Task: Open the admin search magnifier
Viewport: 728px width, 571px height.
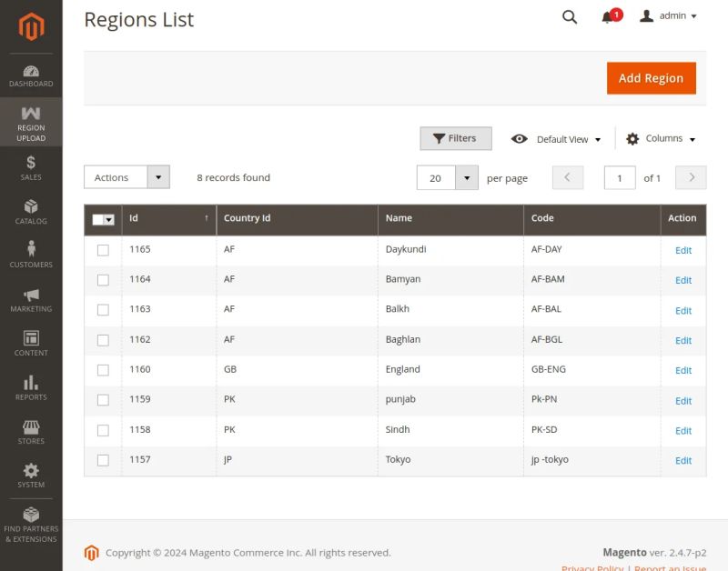Action: click(570, 16)
